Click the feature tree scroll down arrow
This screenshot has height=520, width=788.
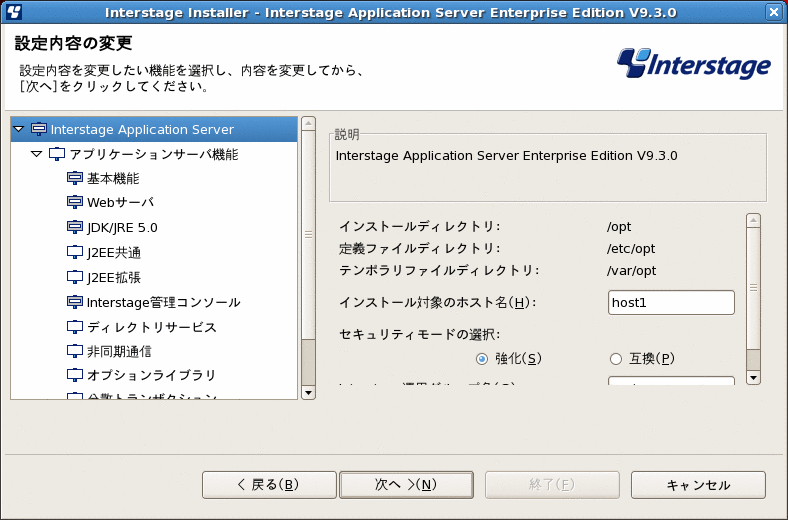pos(309,392)
